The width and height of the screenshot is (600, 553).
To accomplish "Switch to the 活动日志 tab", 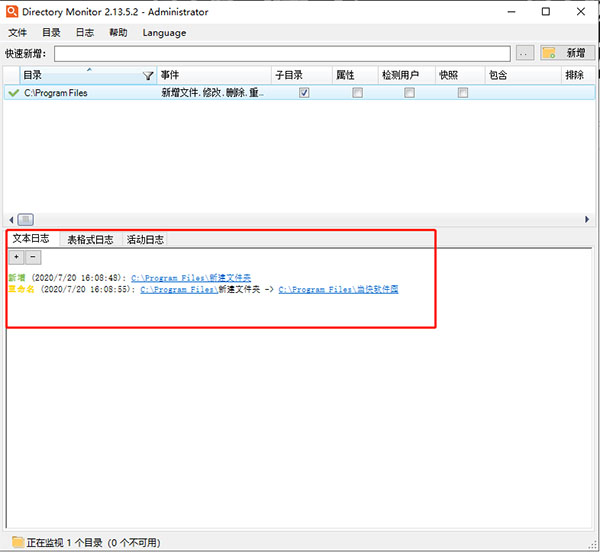I will (145, 240).
